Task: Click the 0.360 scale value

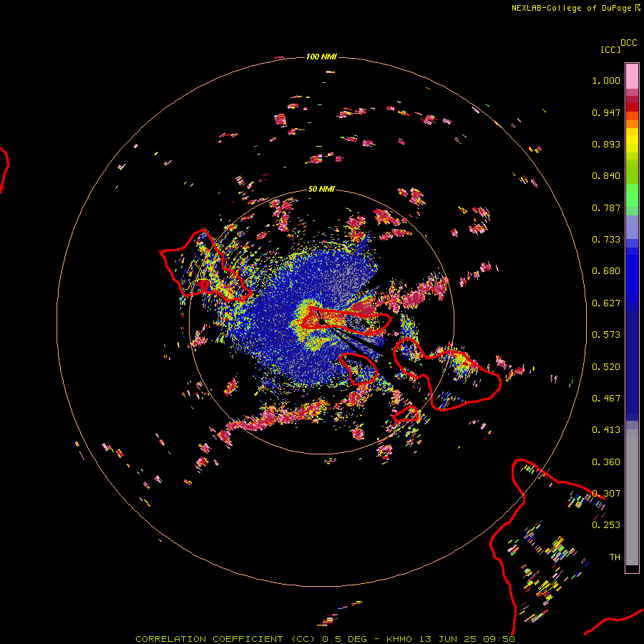Action: 606,462
